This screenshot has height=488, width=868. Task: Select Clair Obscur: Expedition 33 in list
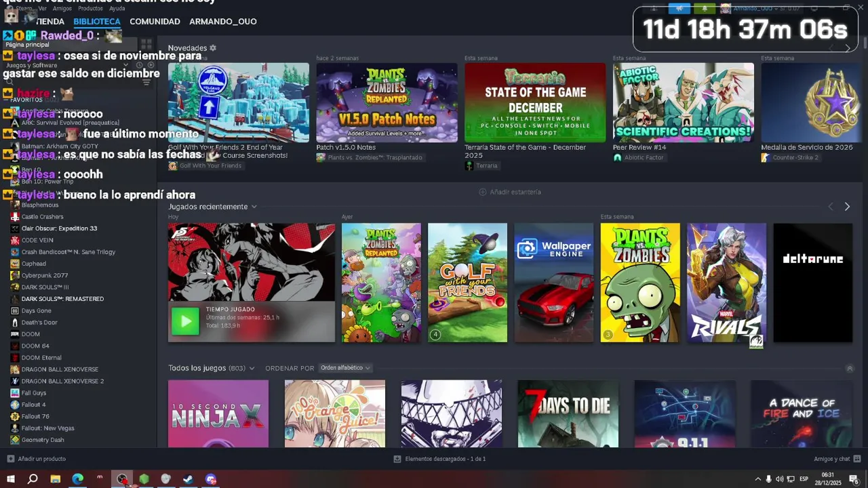coord(59,228)
